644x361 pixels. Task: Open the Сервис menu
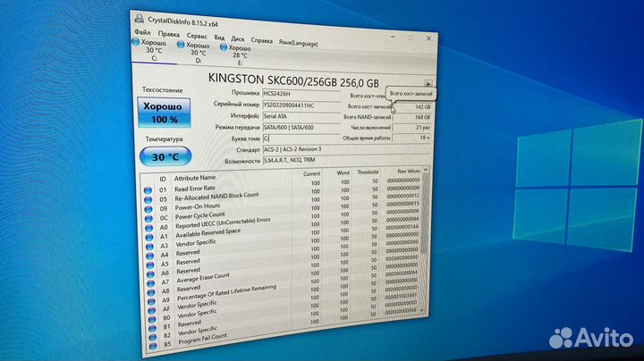point(197,36)
